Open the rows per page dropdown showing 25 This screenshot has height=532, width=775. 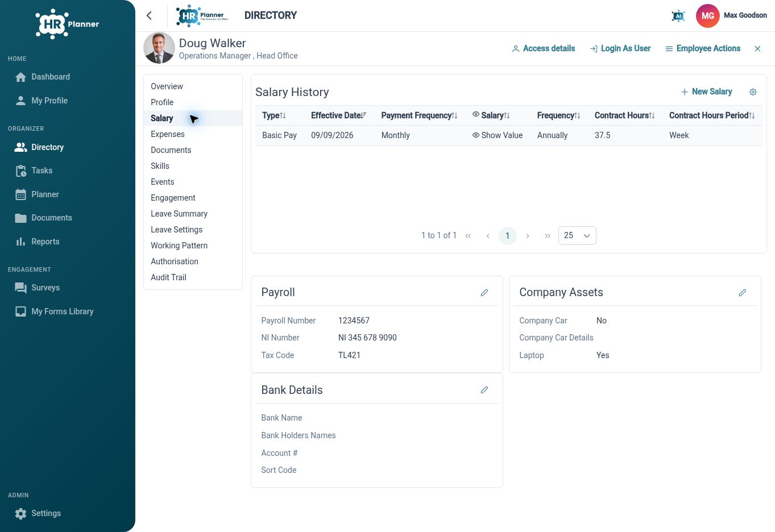577,235
